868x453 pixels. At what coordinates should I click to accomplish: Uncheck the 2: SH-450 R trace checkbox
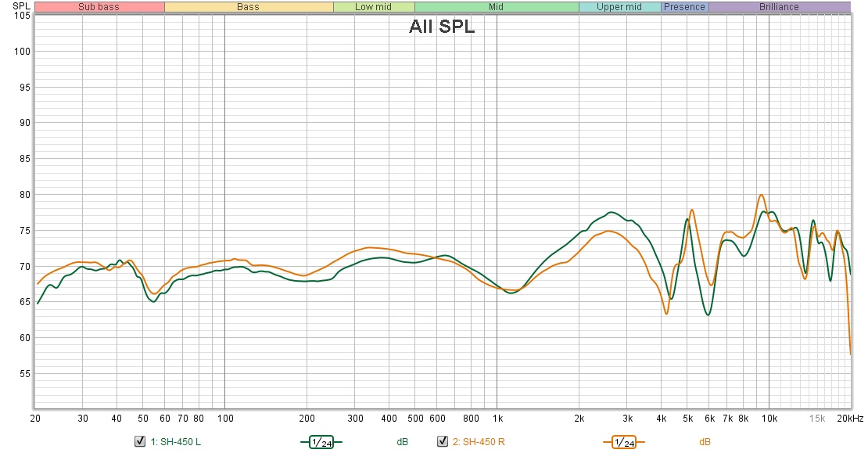pyautogui.click(x=443, y=441)
